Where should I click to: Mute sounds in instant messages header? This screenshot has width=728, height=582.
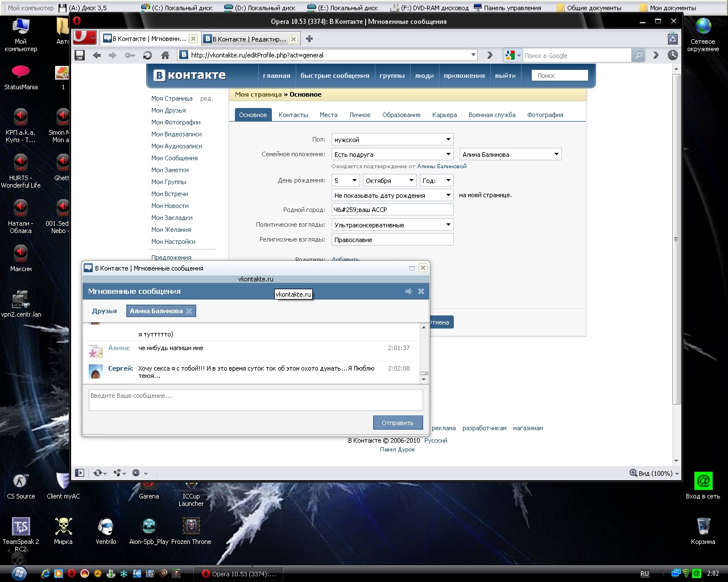[x=408, y=291]
